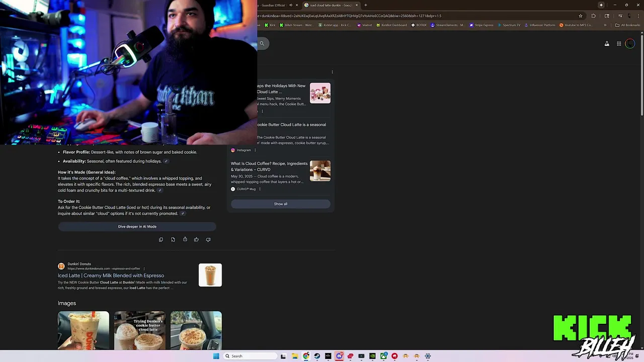Image resolution: width=644 pixels, height=362 pixels.
Task: Click the Windows taskbar Search box
Action: (250, 356)
